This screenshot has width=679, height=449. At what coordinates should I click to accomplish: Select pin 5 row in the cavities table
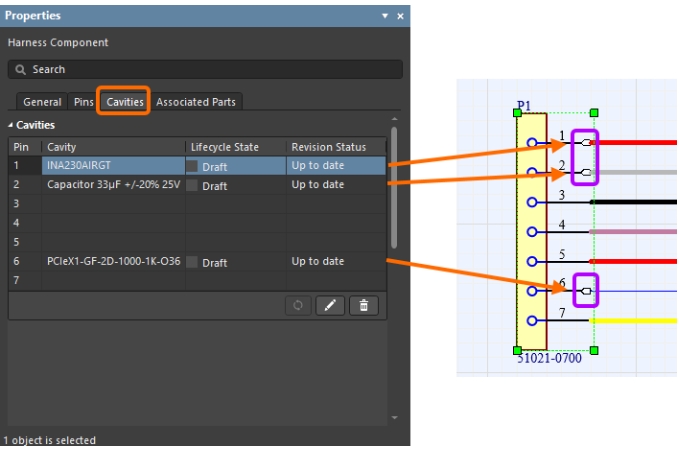[x=197, y=242]
